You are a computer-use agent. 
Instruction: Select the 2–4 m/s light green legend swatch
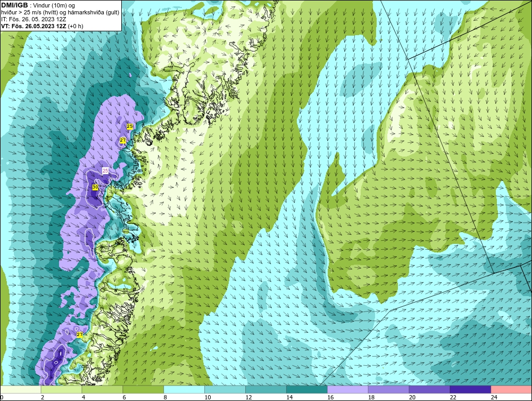(61, 389)
